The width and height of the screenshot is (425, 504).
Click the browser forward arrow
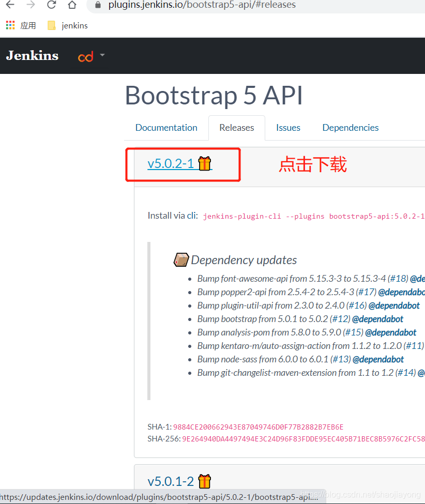31,5
